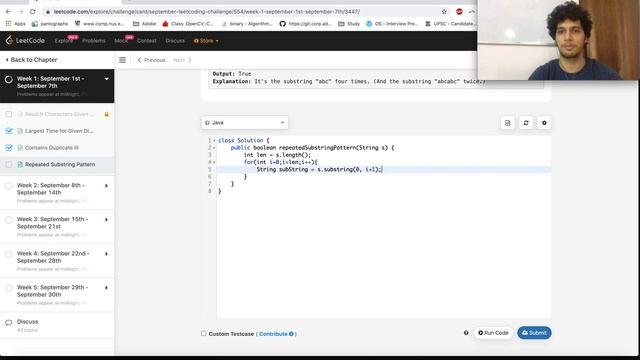Tick the Custom Testcase checkbox
The image size is (640, 360).
coord(204,333)
